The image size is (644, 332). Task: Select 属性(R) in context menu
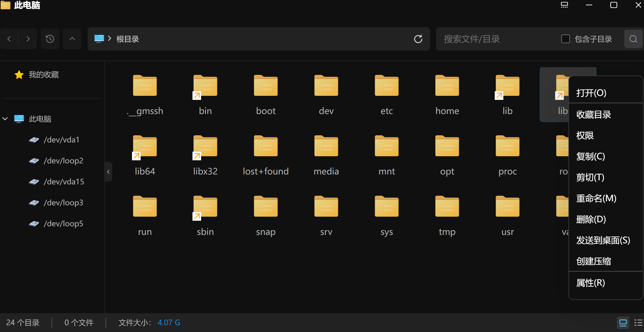590,283
